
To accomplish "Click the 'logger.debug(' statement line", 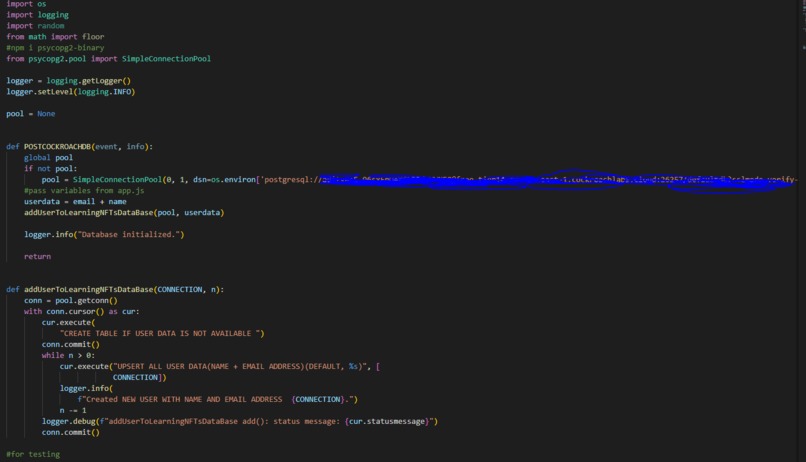I will click(240, 421).
